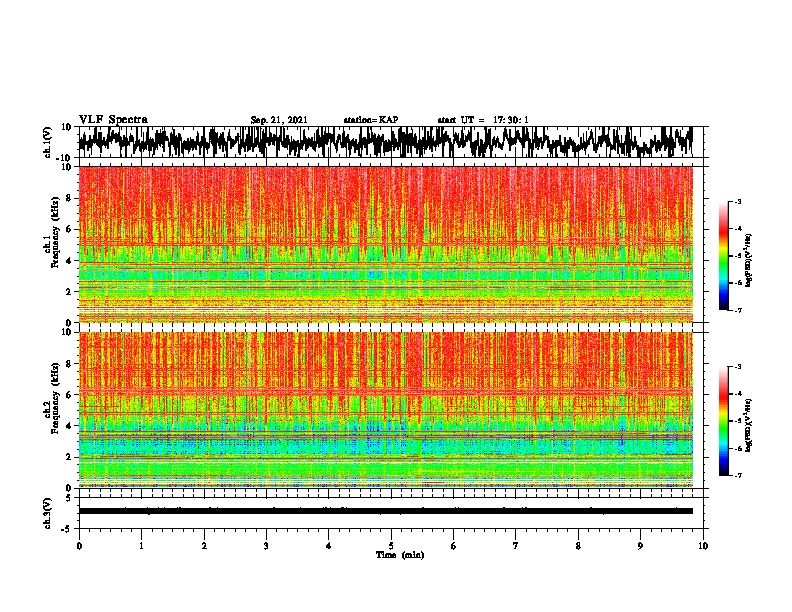Click the time axis tick label '10'

pos(703,546)
